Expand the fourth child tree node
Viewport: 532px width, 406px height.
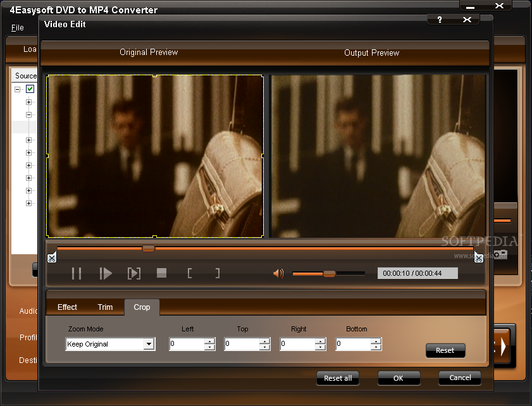[x=29, y=152]
